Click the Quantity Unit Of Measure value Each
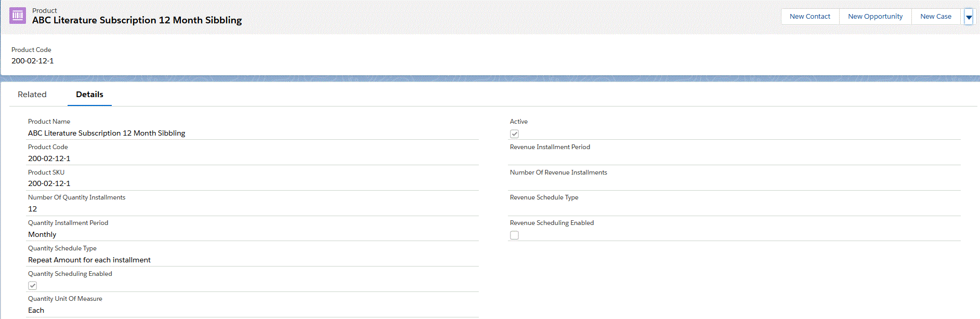980x319 pixels. 36,311
